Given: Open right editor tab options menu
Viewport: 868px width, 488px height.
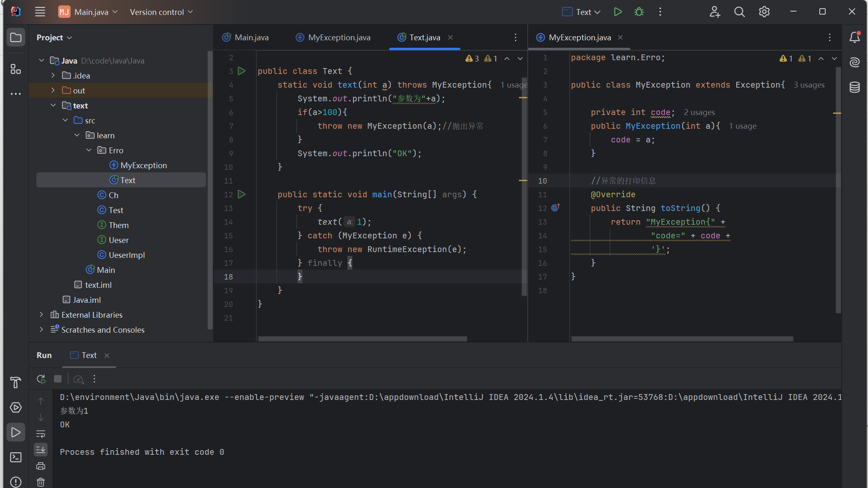Looking at the screenshot, I should coord(830,37).
